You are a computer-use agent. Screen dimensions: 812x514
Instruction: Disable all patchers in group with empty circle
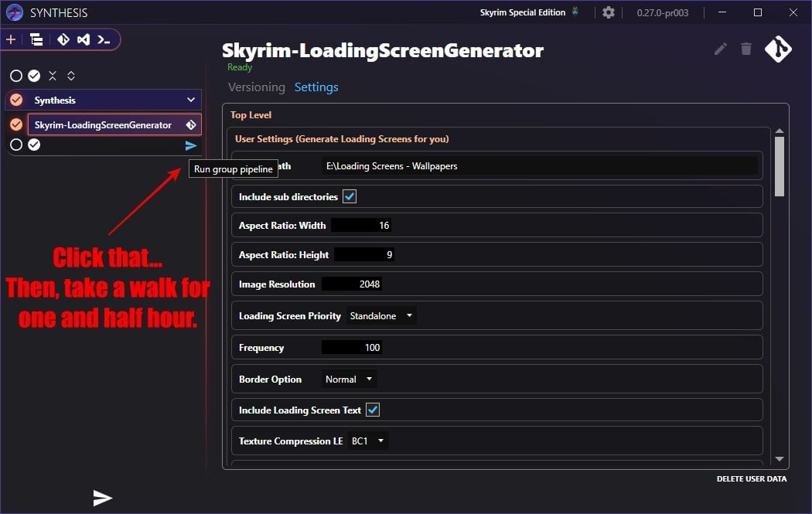click(16, 145)
